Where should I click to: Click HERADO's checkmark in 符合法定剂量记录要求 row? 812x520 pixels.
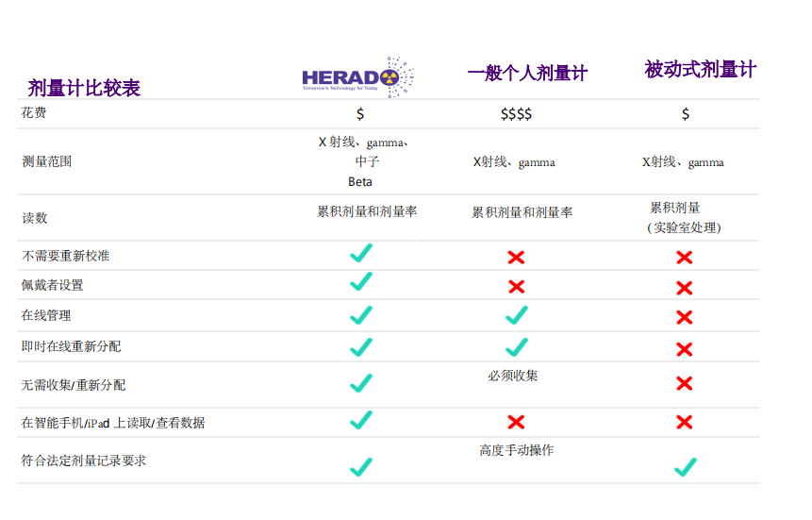(360, 466)
